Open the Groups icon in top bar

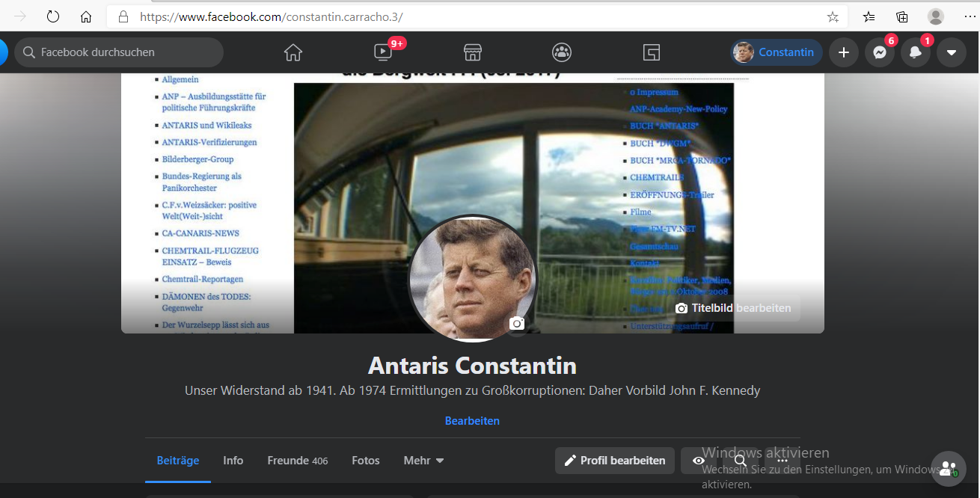pos(562,52)
